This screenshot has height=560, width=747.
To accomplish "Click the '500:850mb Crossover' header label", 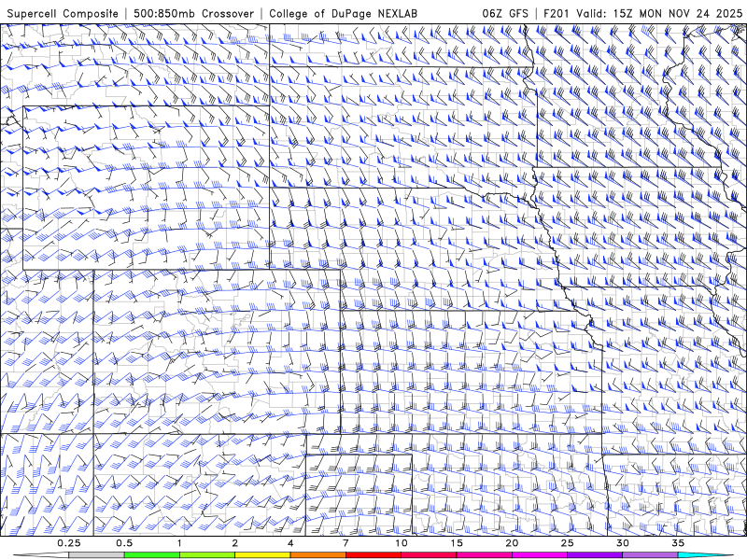I will pyautogui.click(x=194, y=13).
